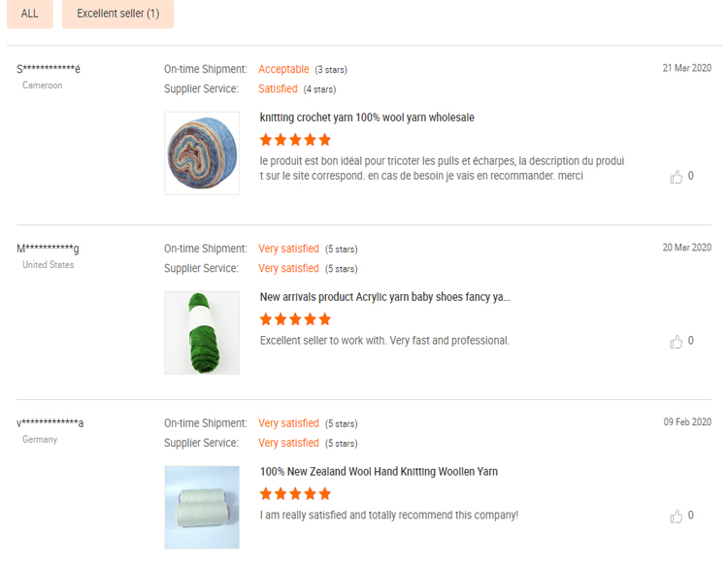
Task: Filter by Excellent seller (1) tag
Action: [x=117, y=14]
